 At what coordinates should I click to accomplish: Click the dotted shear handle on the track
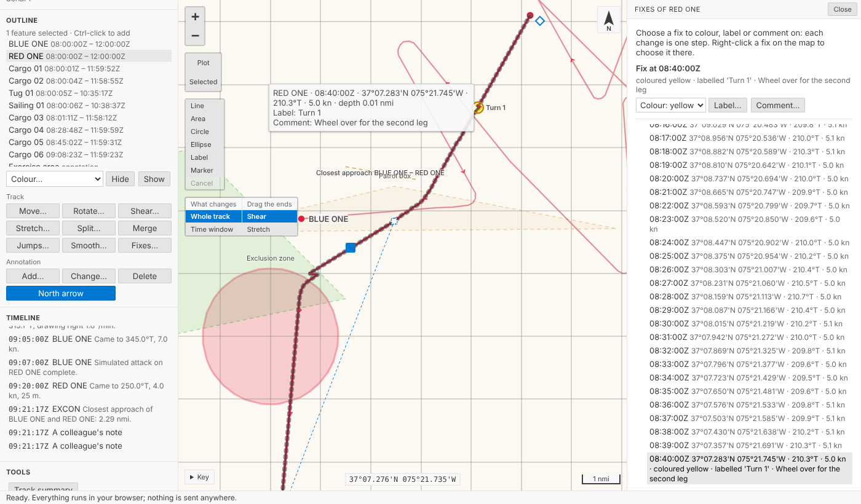[394, 221]
